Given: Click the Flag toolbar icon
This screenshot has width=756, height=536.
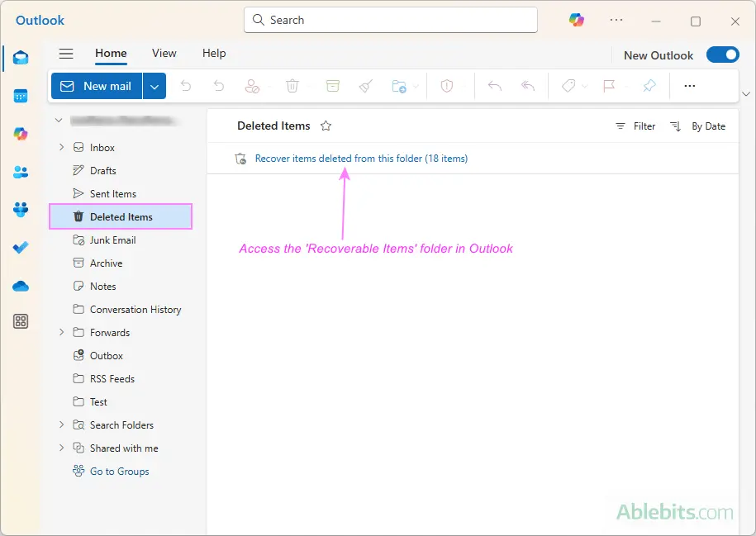Looking at the screenshot, I should point(609,86).
